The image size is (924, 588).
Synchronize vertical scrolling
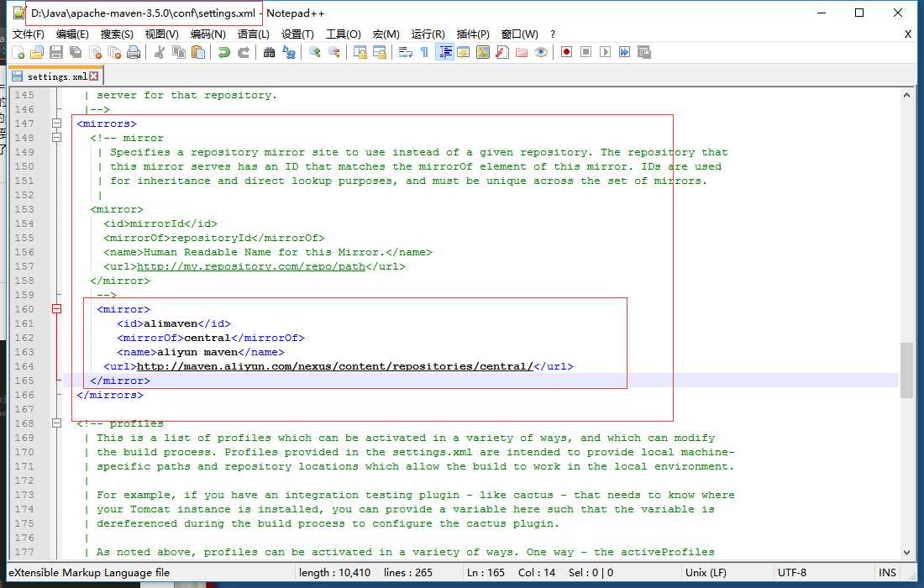click(360, 52)
